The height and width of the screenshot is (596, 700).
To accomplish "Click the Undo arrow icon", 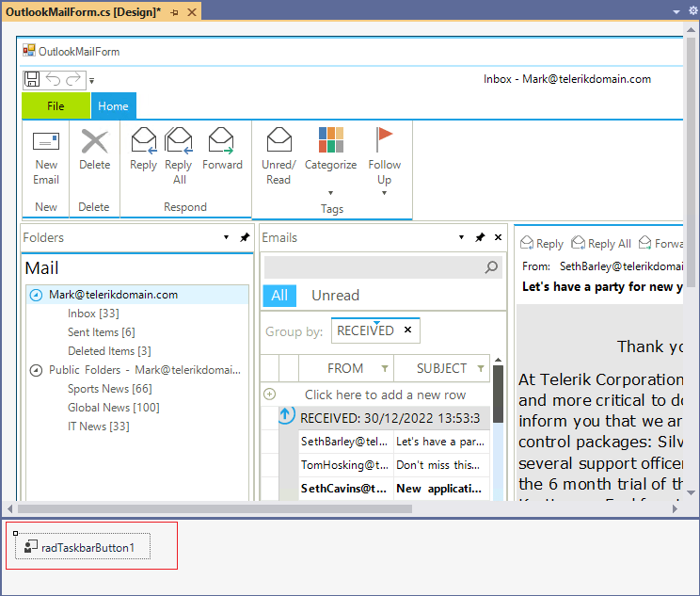I will coord(53,79).
